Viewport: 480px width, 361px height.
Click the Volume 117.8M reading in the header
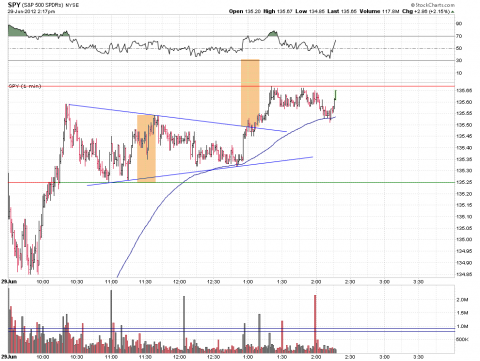tap(379, 11)
